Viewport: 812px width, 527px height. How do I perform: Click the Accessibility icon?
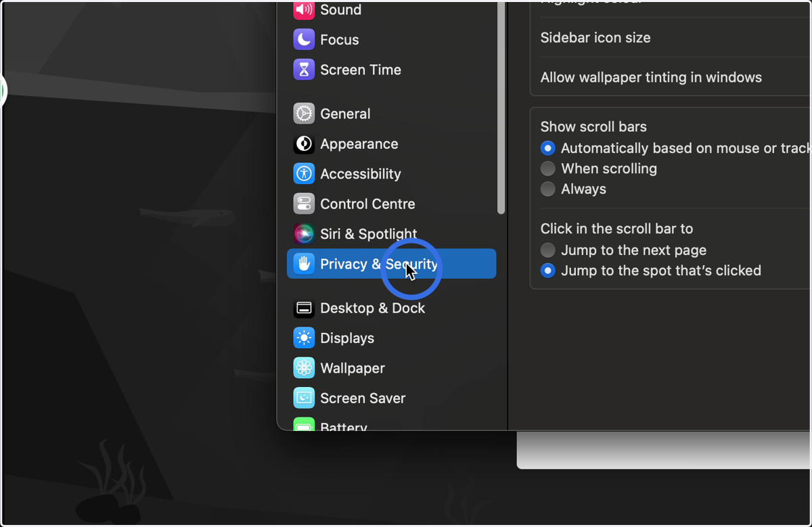304,174
